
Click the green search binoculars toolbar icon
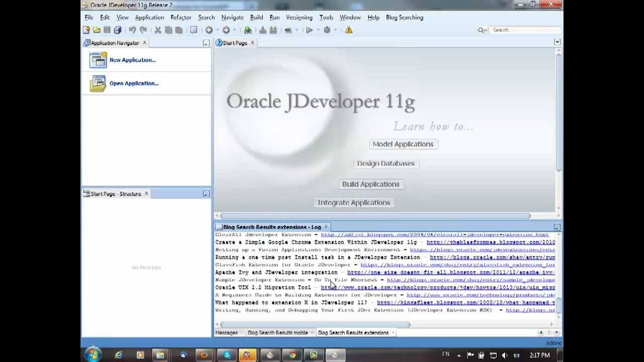[x=248, y=30]
